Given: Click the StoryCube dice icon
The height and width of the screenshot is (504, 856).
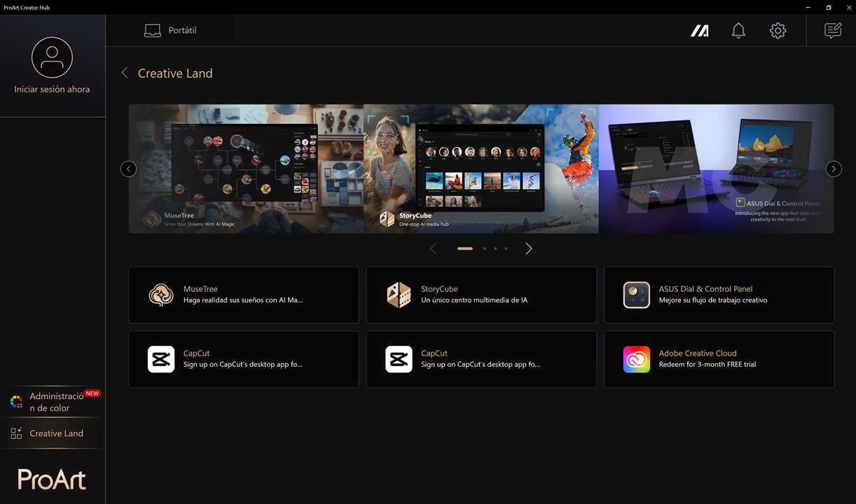Looking at the screenshot, I should (x=399, y=295).
